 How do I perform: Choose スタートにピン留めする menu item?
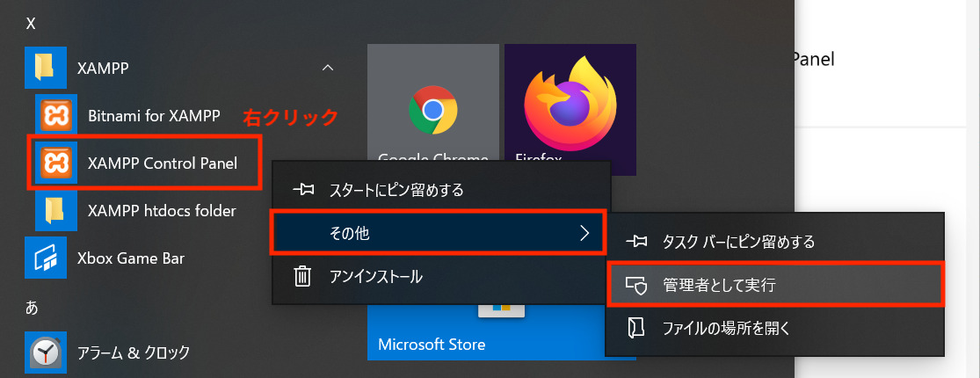440,190
